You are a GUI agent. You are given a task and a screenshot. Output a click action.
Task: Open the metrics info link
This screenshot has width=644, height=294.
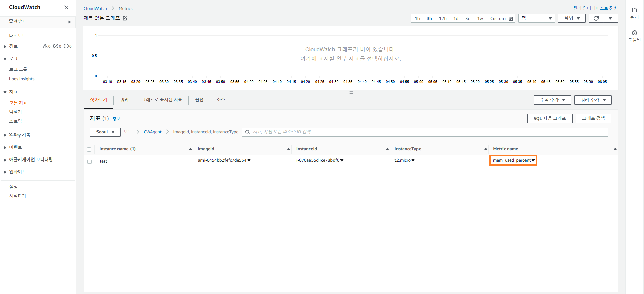[x=116, y=119]
